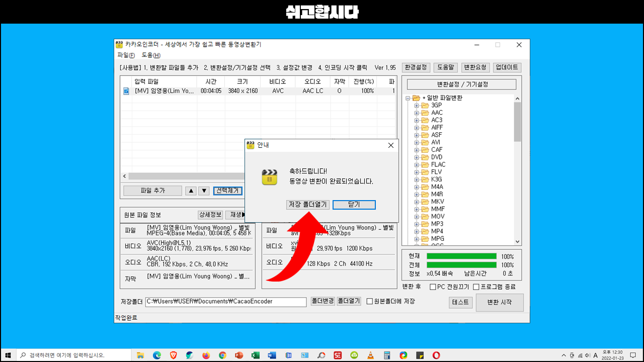This screenshot has height=362, width=644.
Task: Click the 파일 추가 button
Action: 153,191
